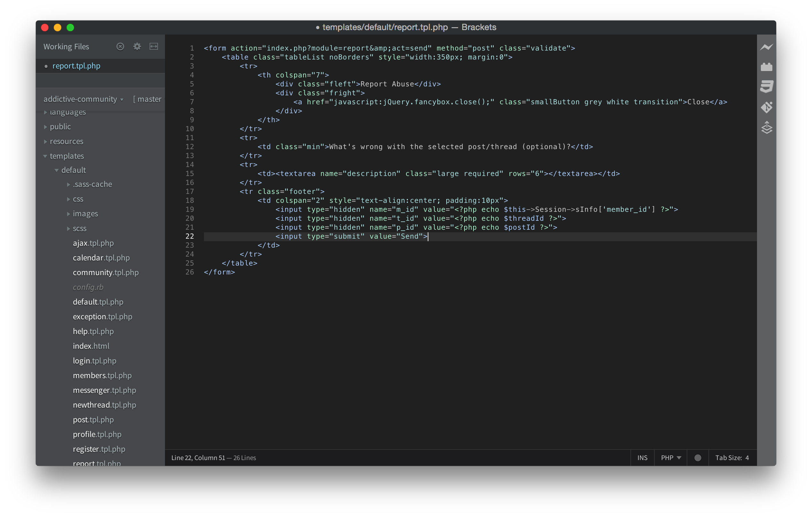
Task: Close all working files with X icon
Action: (x=120, y=47)
